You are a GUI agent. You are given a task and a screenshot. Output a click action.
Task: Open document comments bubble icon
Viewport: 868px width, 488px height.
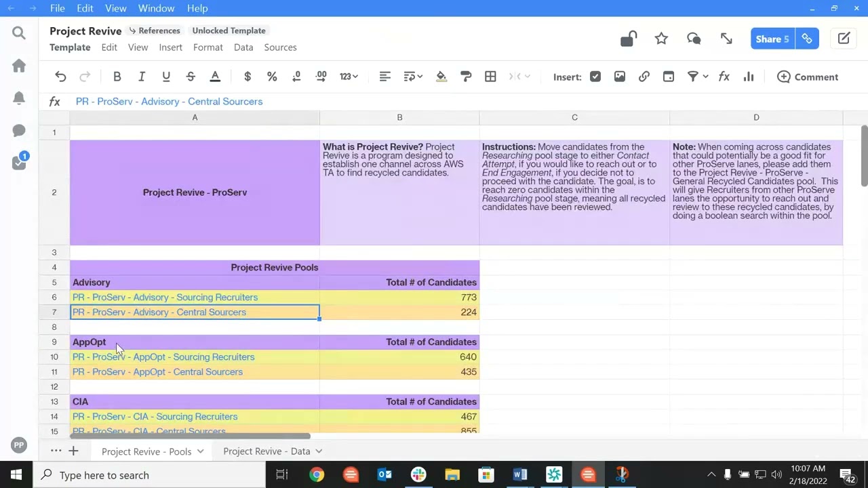click(694, 39)
